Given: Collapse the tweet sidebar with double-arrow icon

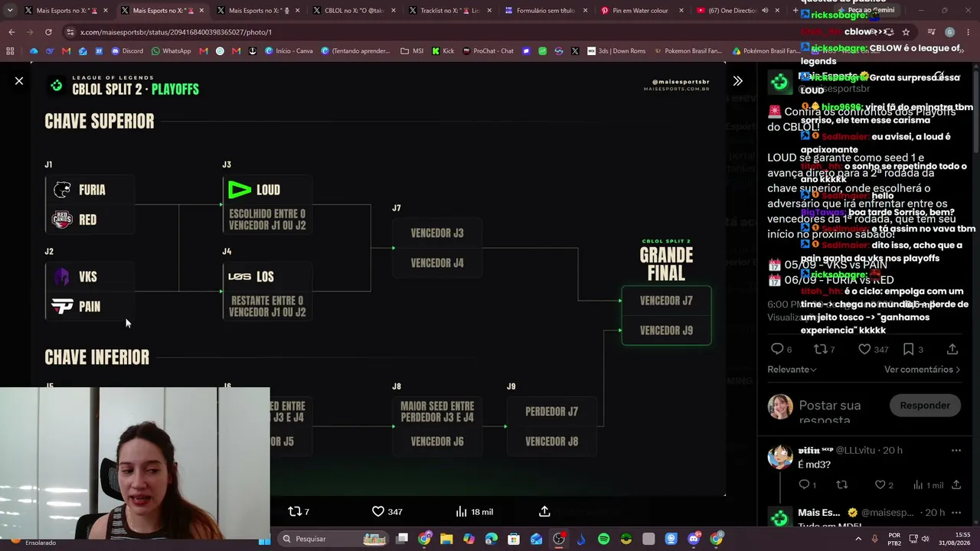Looking at the screenshot, I should 737,80.
